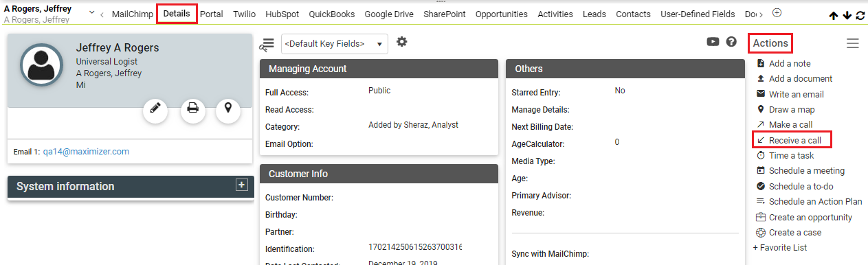This screenshot has height=265, width=868.
Task: Click the question mark help icon
Action: pos(732,42)
